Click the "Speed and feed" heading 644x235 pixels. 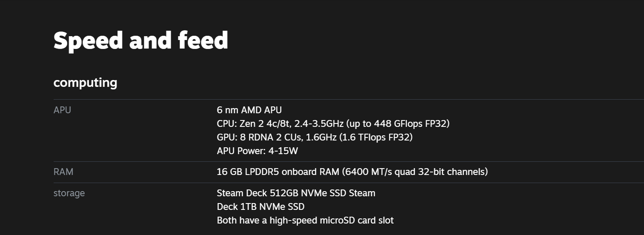(141, 40)
